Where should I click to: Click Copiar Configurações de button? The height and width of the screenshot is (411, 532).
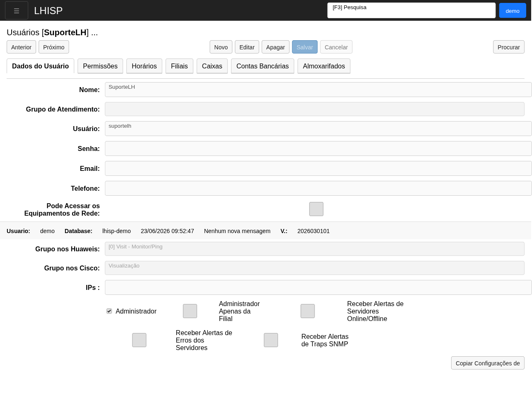coord(488,363)
